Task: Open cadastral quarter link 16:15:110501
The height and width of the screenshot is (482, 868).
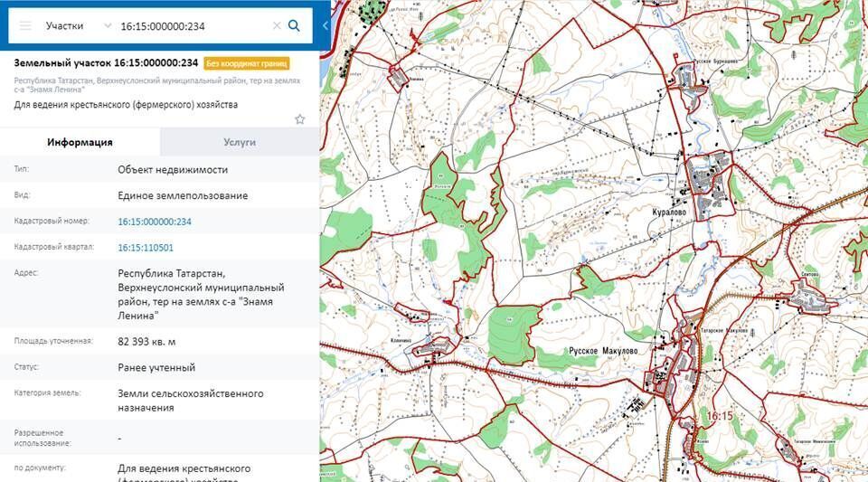Action: pyautogui.click(x=146, y=248)
